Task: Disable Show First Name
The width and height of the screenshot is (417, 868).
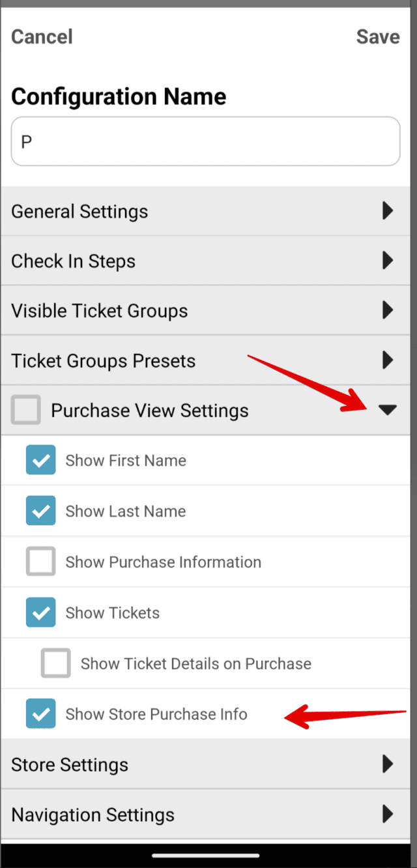Action: tap(40, 460)
